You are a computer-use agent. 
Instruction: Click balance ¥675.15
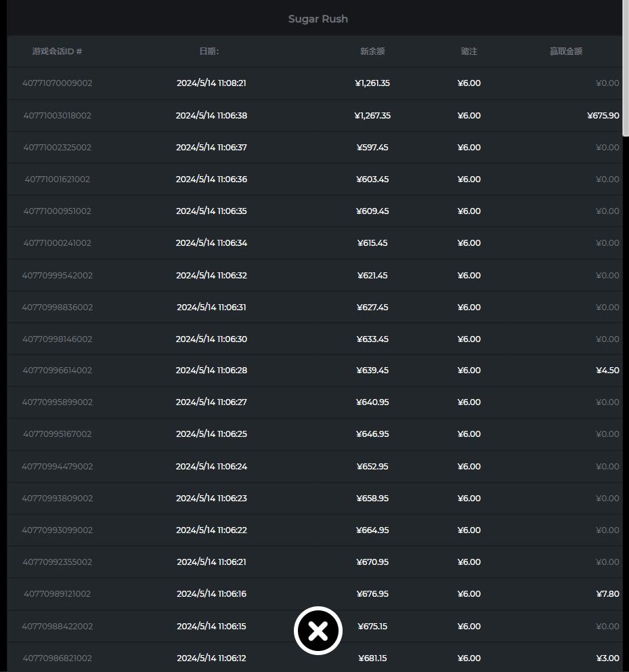point(372,626)
